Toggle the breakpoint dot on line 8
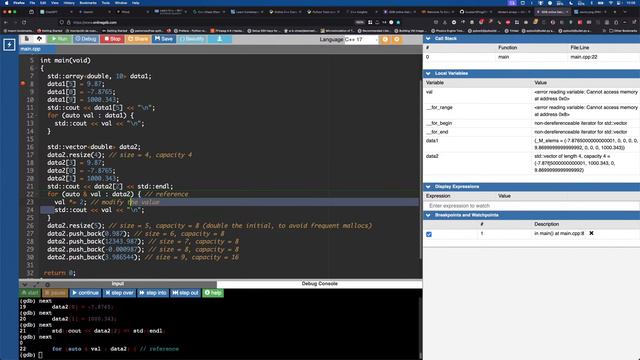The height and width of the screenshot is (360, 640). [x=23, y=84]
